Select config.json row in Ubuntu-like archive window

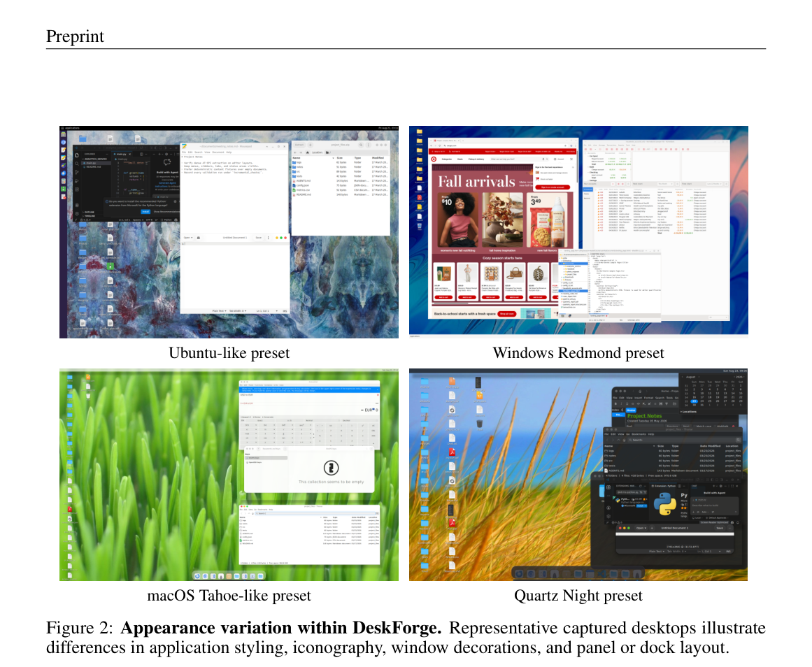click(340, 185)
